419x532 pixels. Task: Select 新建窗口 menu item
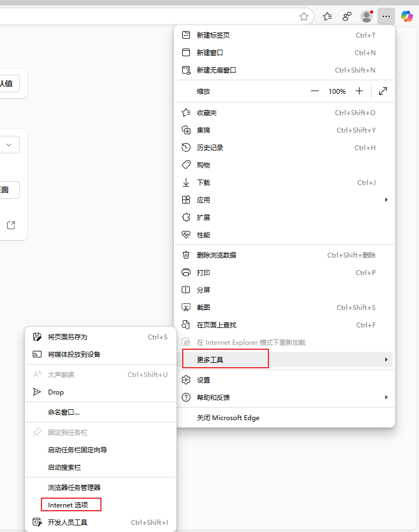(x=284, y=52)
